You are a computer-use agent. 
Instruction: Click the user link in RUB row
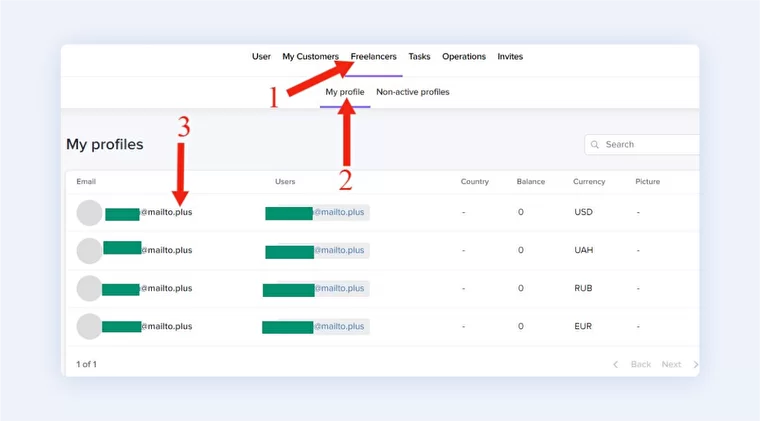pyautogui.click(x=317, y=289)
